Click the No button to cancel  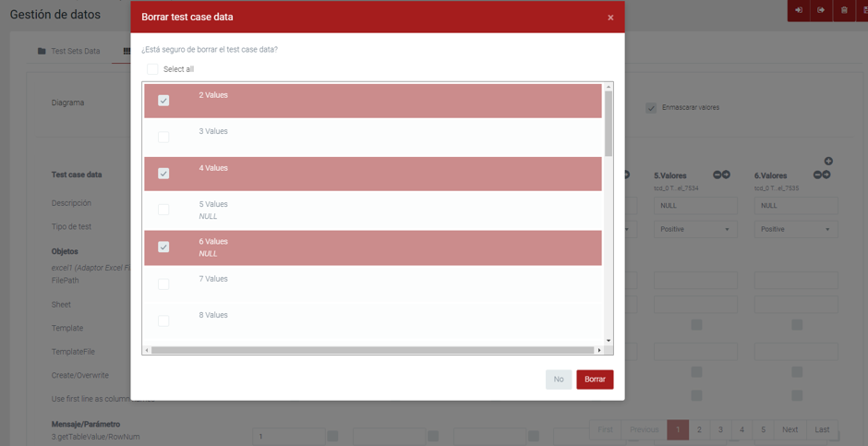tap(559, 380)
